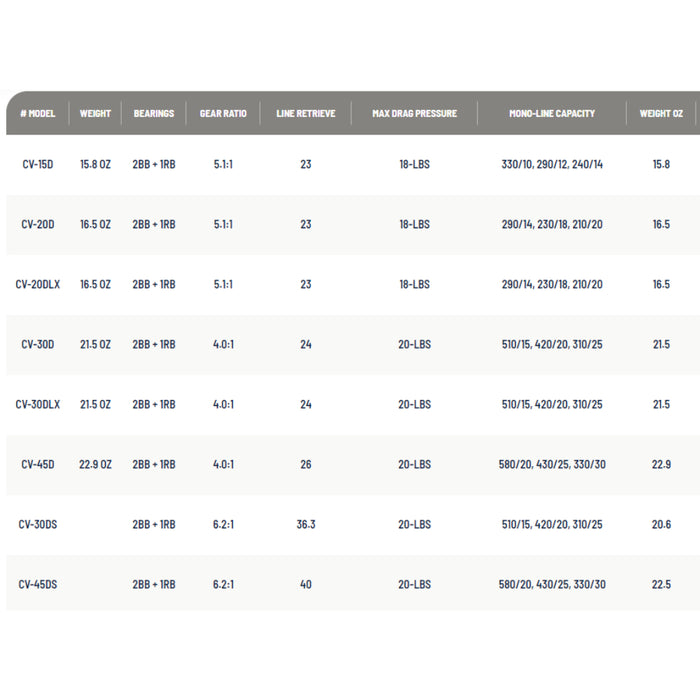700x700 pixels.
Task: Click the MONO-LINE CAPACITY header
Action: click(552, 113)
